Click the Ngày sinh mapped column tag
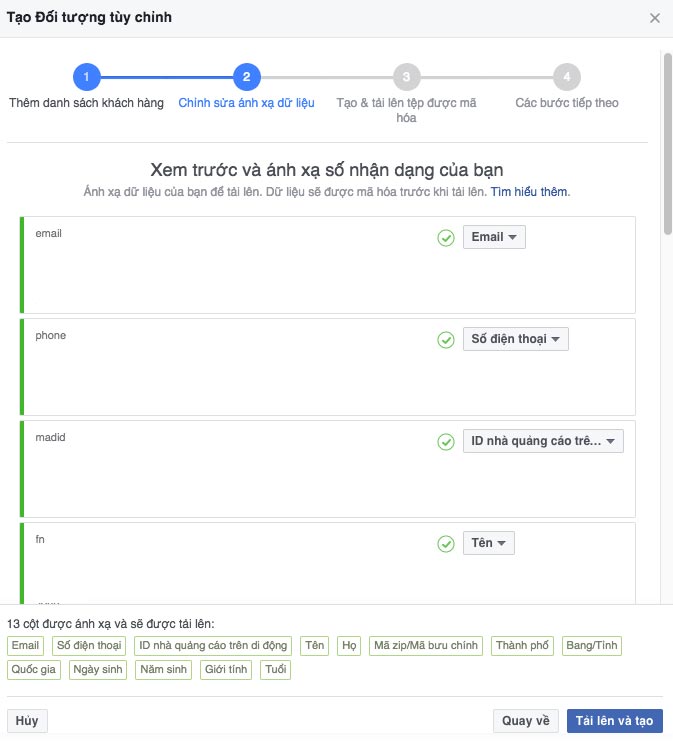 click(x=98, y=670)
